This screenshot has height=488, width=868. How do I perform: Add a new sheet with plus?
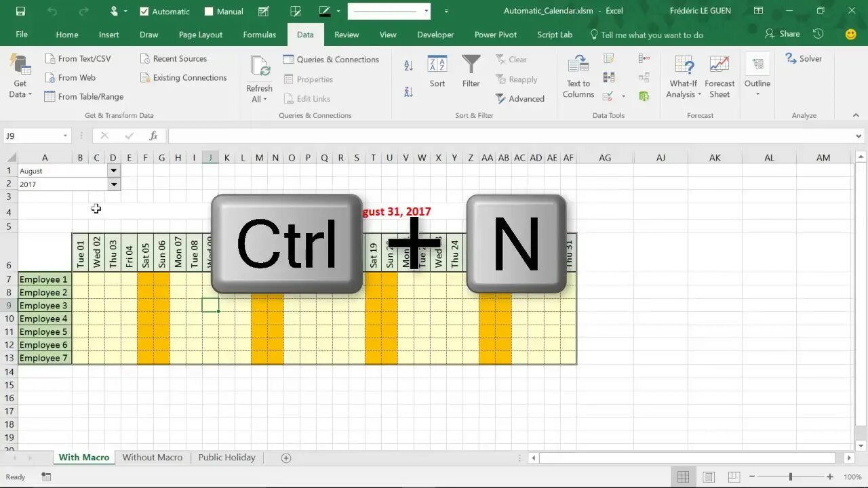coord(286,457)
